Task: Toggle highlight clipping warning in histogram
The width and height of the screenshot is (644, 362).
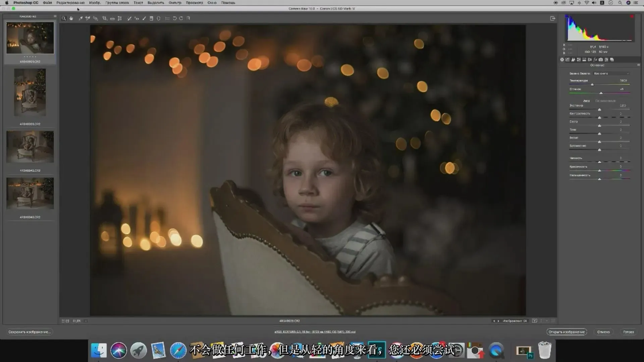Action: pos(632,16)
